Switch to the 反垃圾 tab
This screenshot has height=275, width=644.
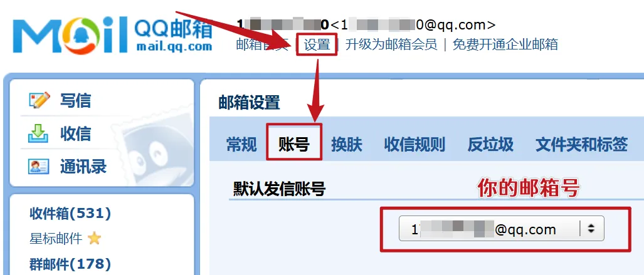click(x=490, y=145)
